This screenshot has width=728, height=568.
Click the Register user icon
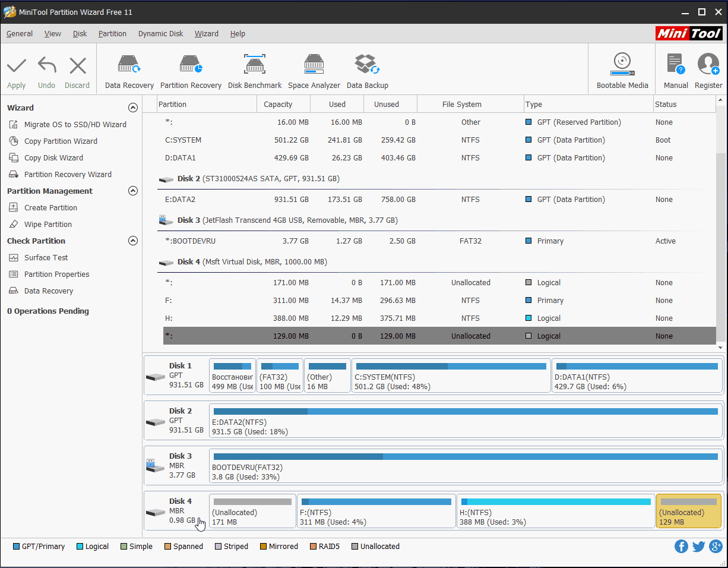tap(708, 64)
